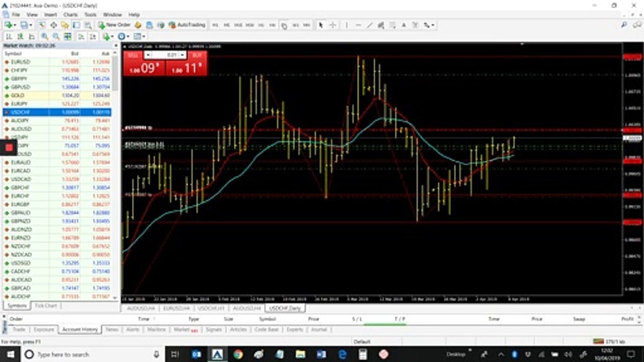The image size is (644, 362).
Task: Select the Cursor arrow tool
Action: 320,25
